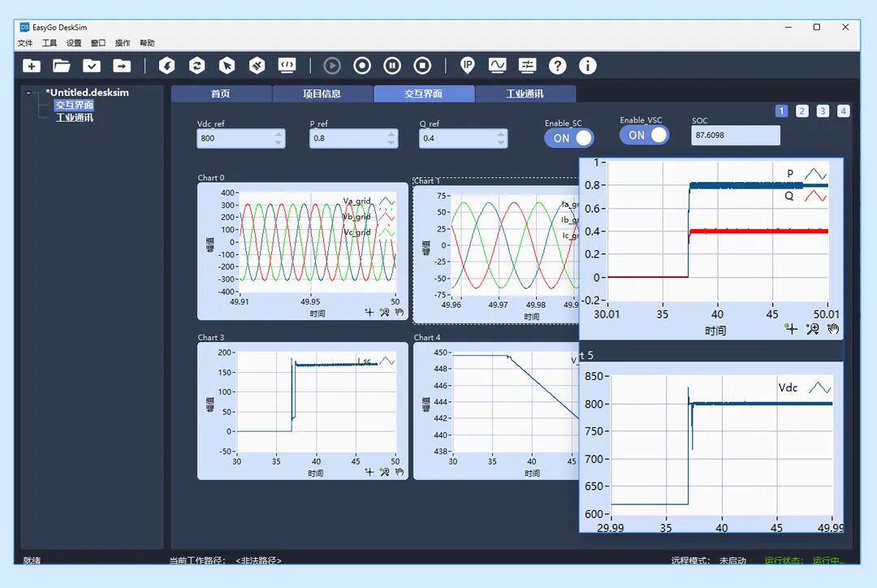Switch to the 项目信息 tab
This screenshot has height=588, width=877.
coord(322,94)
